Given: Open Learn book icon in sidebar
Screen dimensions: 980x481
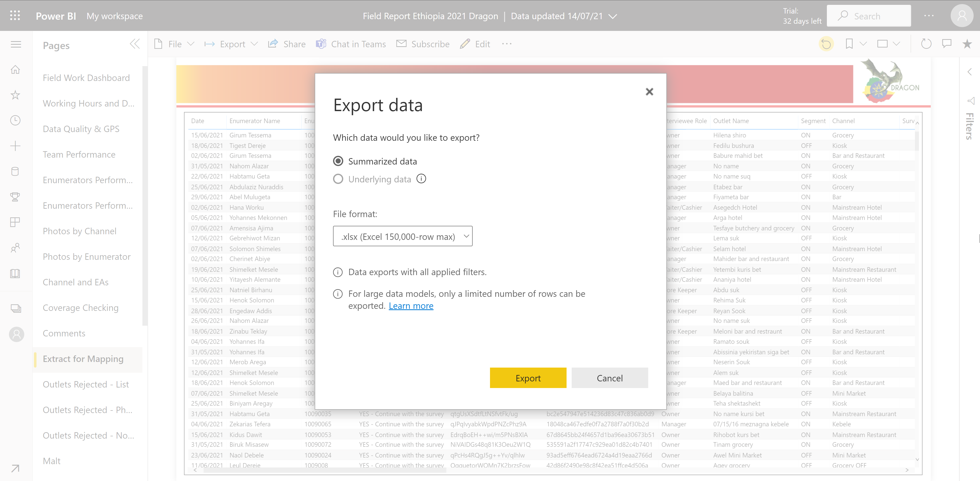Looking at the screenshot, I should pos(15,273).
